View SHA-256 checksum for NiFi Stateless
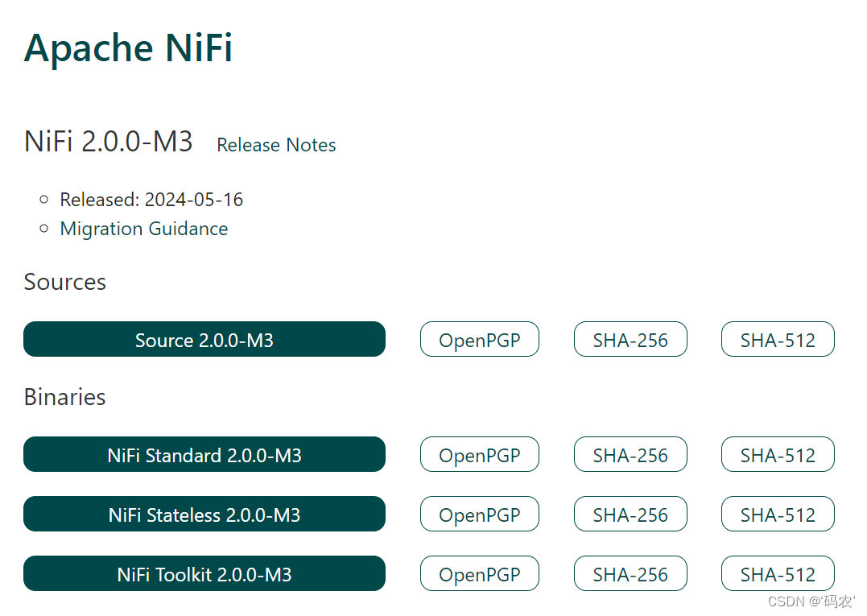 (630, 514)
